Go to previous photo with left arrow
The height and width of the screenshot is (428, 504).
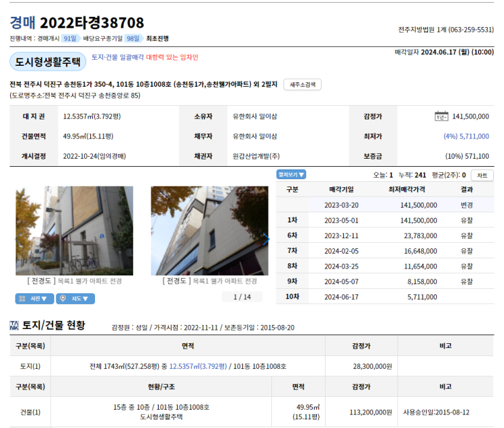(17, 239)
